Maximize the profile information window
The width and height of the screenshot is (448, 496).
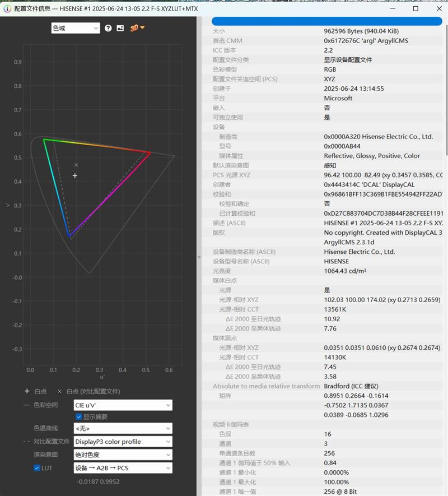[416, 9]
